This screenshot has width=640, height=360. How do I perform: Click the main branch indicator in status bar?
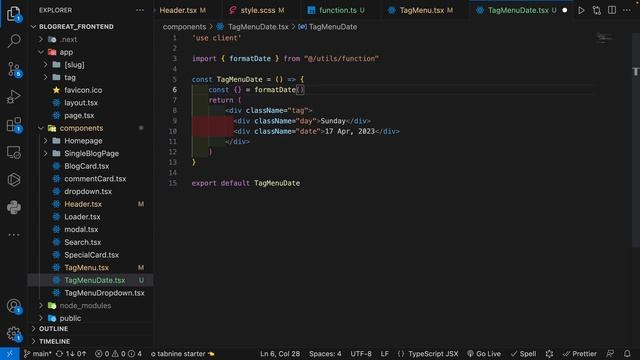[x=37, y=354]
